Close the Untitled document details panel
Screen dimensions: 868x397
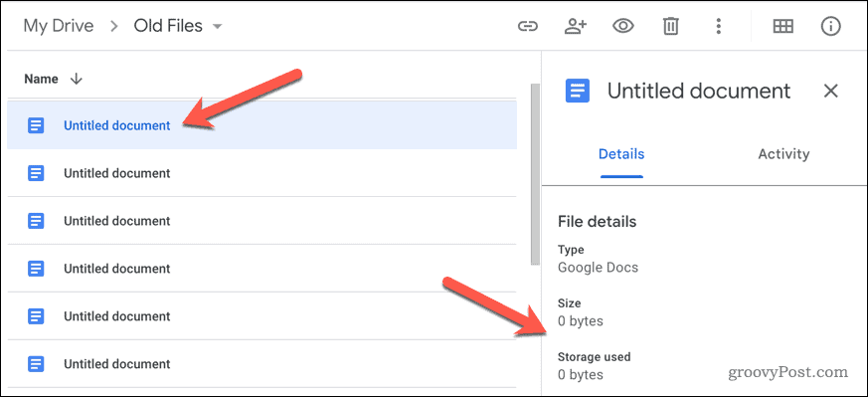830,91
